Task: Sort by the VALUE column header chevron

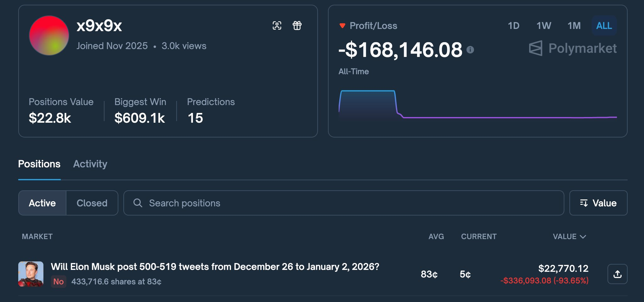Action: point(583,237)
